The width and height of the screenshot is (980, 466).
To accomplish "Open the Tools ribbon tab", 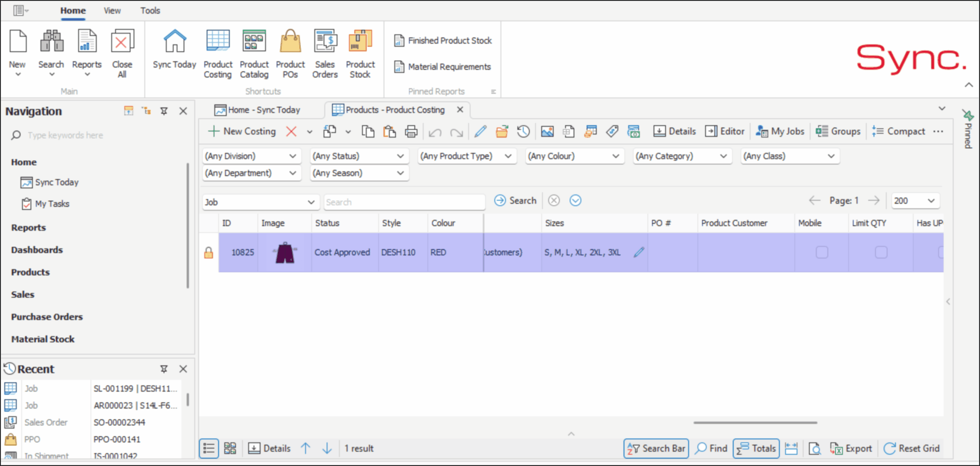I will [x=150, y=10].
